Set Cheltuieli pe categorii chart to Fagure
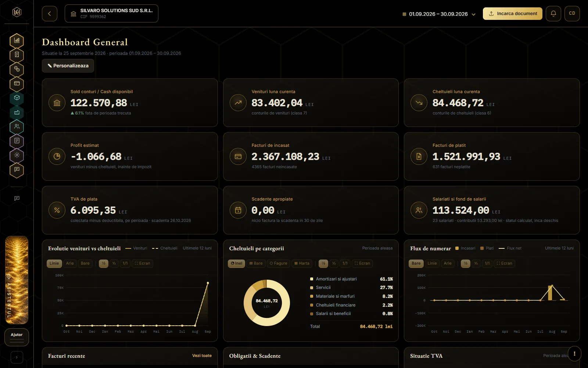Viewport: 588px width, 368px height. click(279, 263)
